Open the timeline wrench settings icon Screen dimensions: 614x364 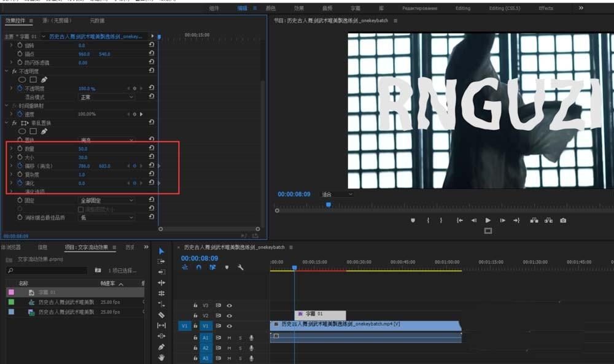click(x=241, y=267)
